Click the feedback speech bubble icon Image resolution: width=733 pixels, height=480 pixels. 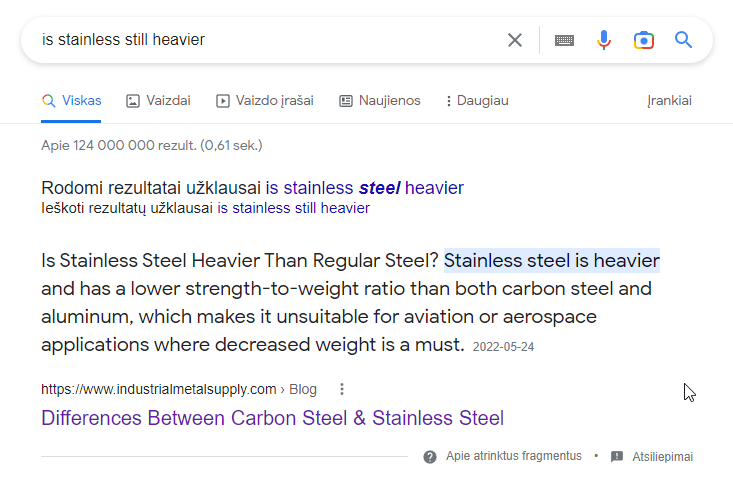(617, 456)
